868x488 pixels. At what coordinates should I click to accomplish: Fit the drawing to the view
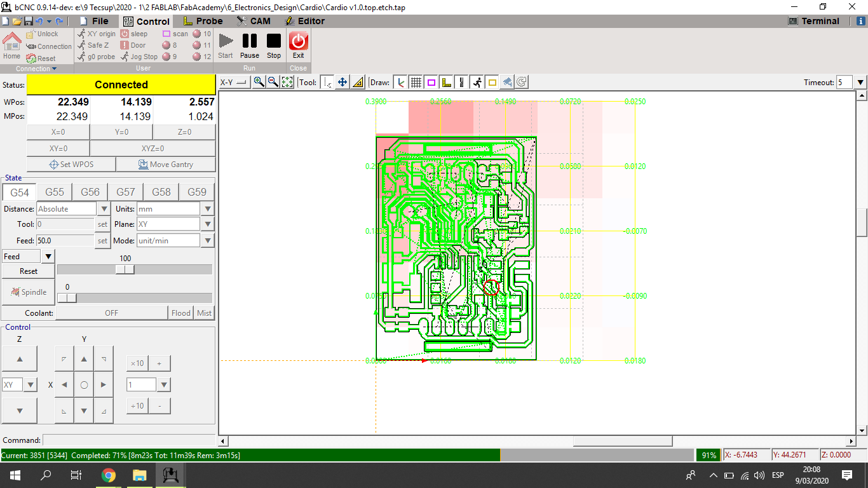coord(287,82)
